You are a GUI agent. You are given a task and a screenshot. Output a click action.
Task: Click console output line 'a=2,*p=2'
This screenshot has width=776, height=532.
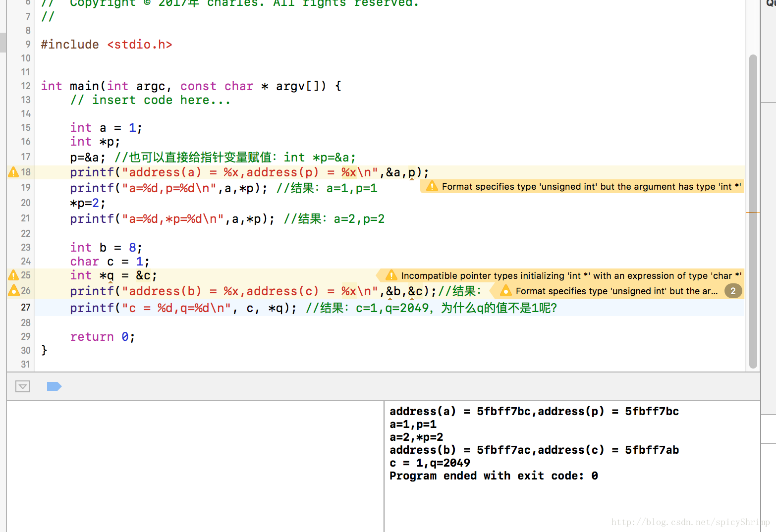416,437
